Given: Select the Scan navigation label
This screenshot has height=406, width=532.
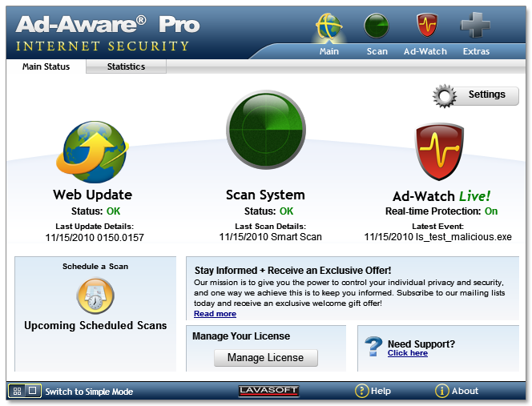Looking at the screenshot, I should coord(377,51).
